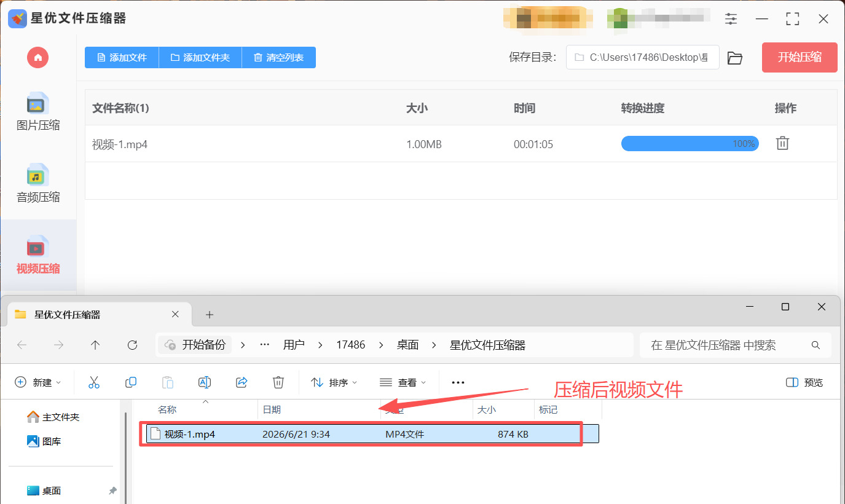Viewport: 845px width, 504px height.
Task: Open the settings sliders icon
Action: (731, 19)
